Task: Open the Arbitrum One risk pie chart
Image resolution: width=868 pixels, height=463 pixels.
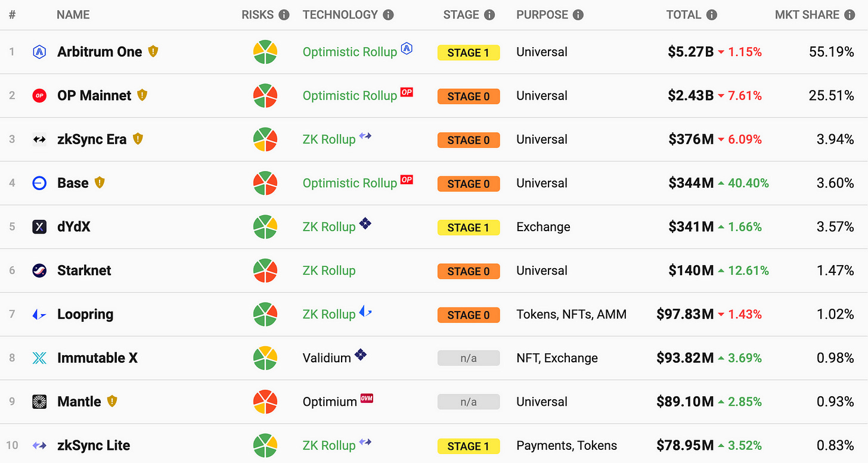Action: tap(265, 52)
